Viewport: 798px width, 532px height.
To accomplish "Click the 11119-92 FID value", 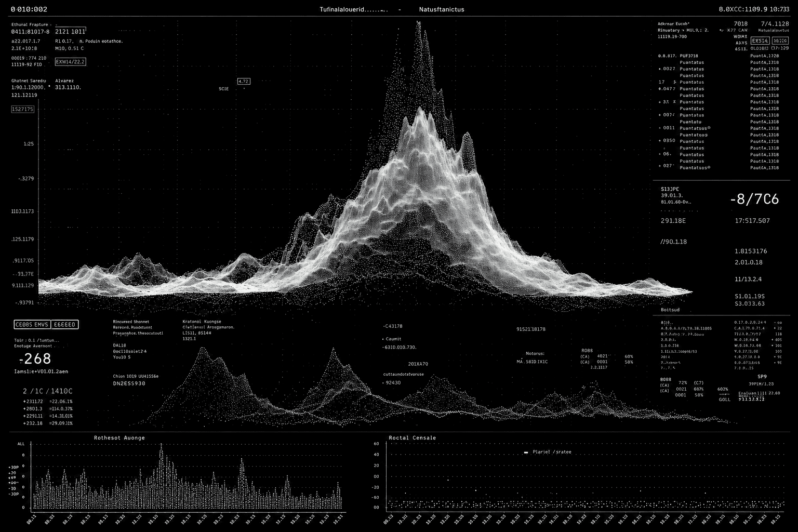I will (x=26, y=65).
